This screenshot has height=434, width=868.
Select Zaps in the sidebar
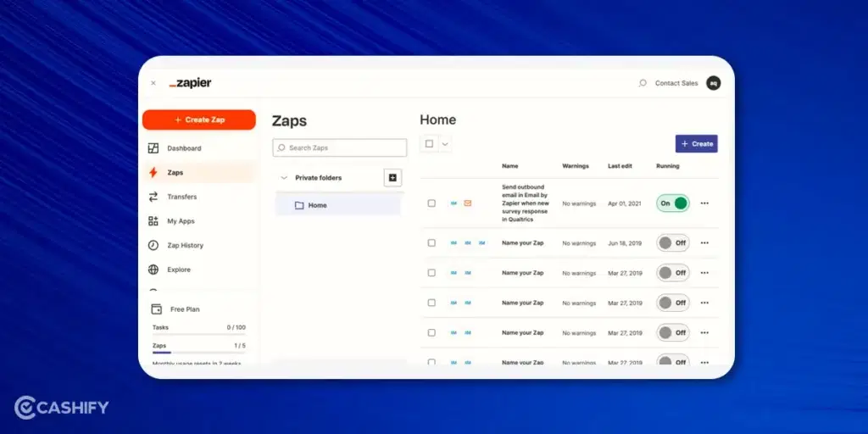pos(198,173)
